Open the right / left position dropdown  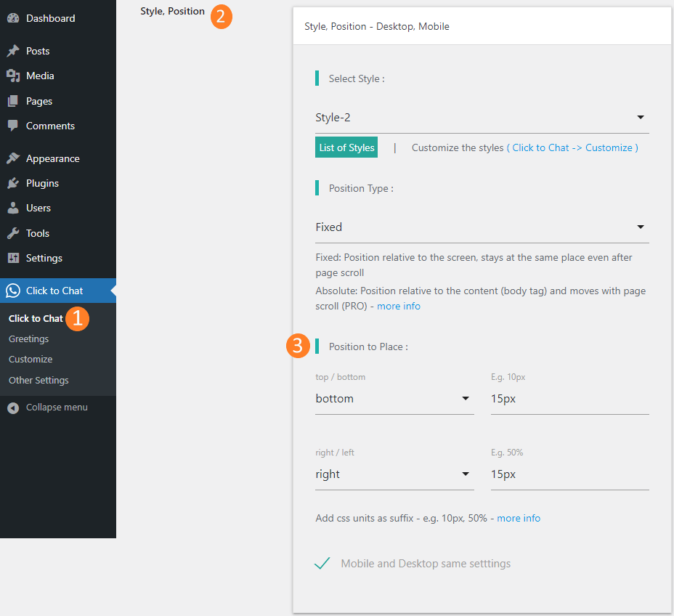[394, 474]
